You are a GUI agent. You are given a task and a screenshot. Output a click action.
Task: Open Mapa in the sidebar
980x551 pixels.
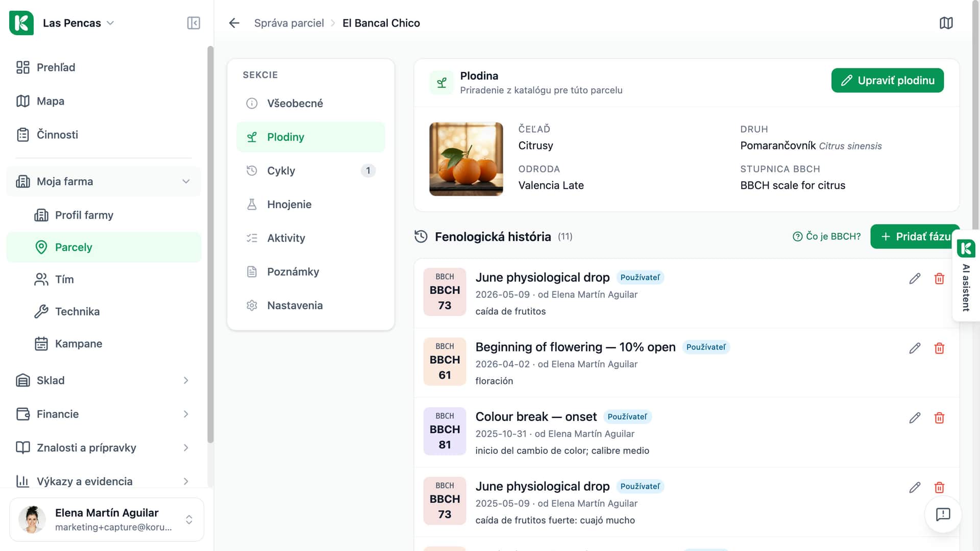(104, 101)
